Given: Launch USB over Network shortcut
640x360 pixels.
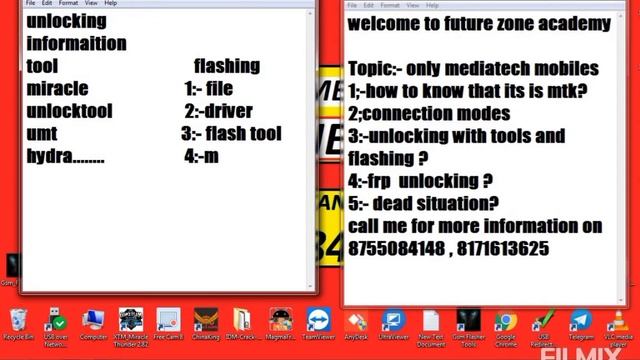Looking at the screenshot, I should click(x=56, y=327).
